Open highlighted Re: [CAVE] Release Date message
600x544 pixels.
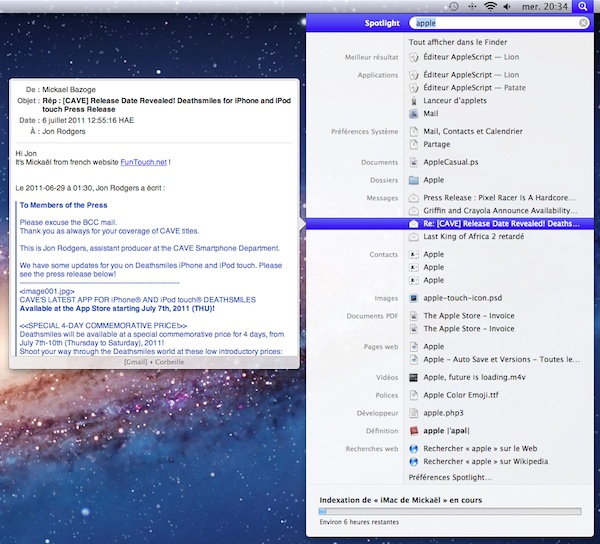point(450,224)
